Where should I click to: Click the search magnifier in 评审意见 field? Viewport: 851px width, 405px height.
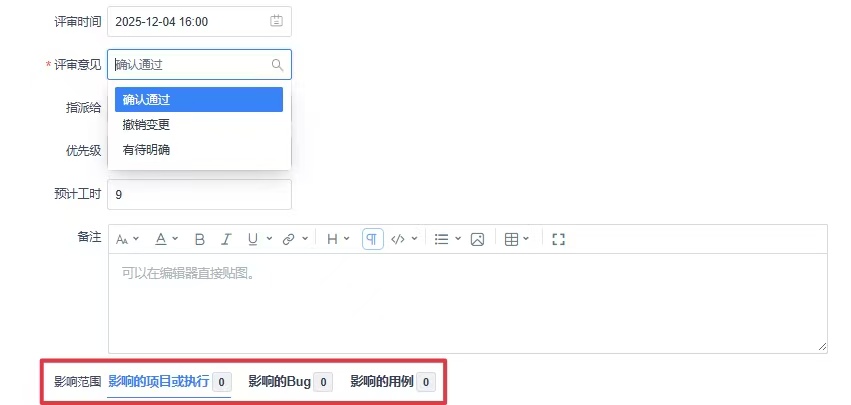click(277, 65)
